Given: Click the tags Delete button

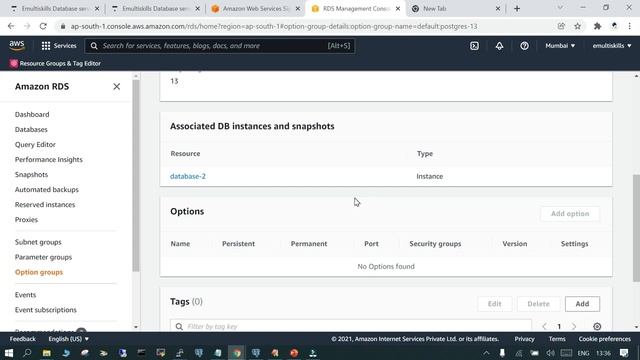Looking at the screenshot, I should tap(538, 304).
